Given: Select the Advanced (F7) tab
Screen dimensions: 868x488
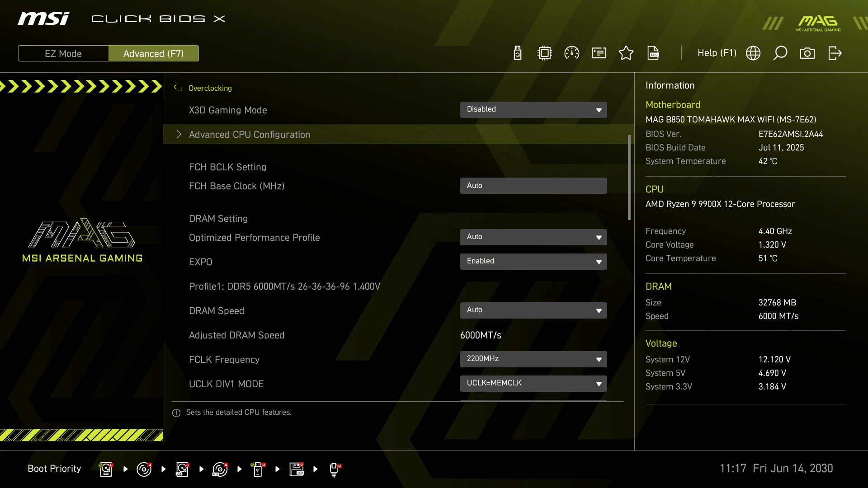Looking at the screenshot, I should 154,54.
